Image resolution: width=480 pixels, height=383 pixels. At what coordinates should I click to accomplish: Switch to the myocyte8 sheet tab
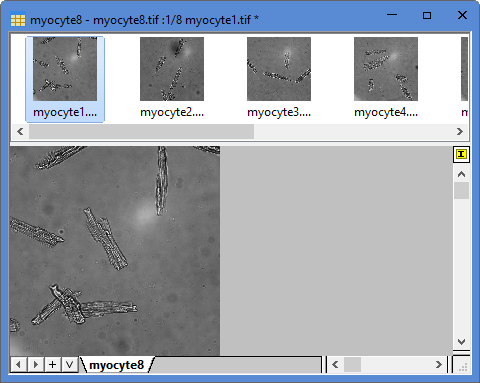pos(117,365)
